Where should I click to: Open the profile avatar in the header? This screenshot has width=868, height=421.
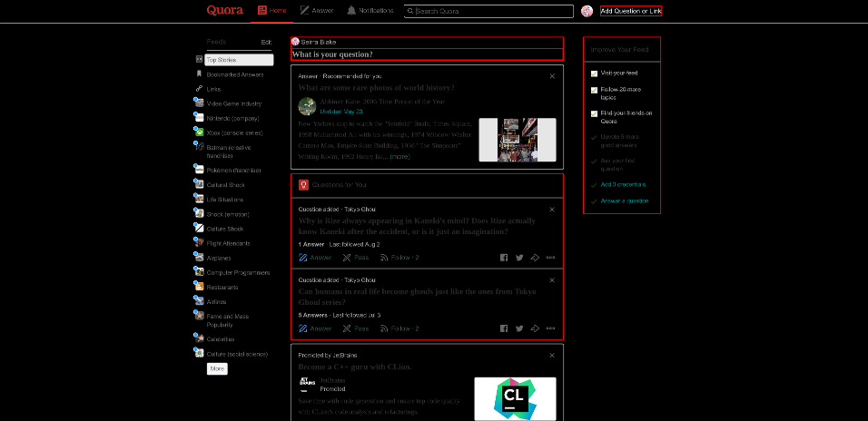[x=587, y=11]
